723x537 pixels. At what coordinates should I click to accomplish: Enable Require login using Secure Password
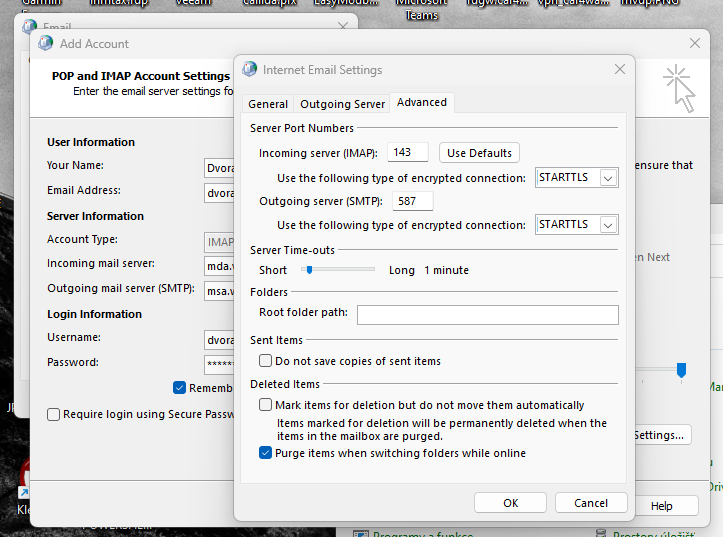point(53,414)
